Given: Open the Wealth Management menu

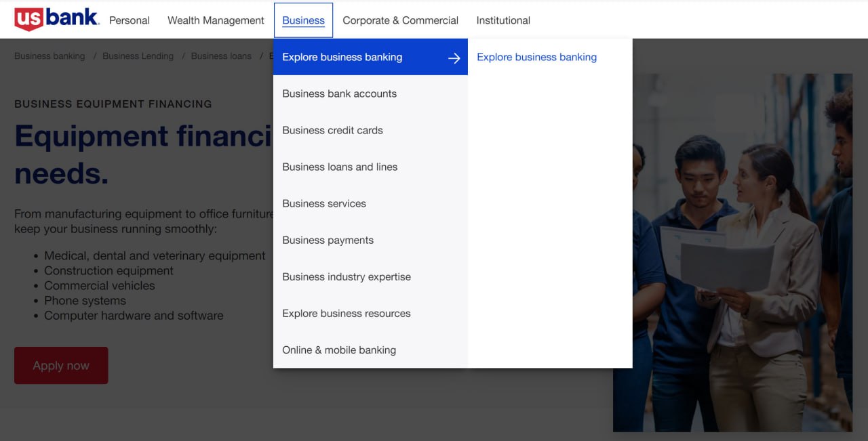Looking at the screenshot, I should click(216, 20).
